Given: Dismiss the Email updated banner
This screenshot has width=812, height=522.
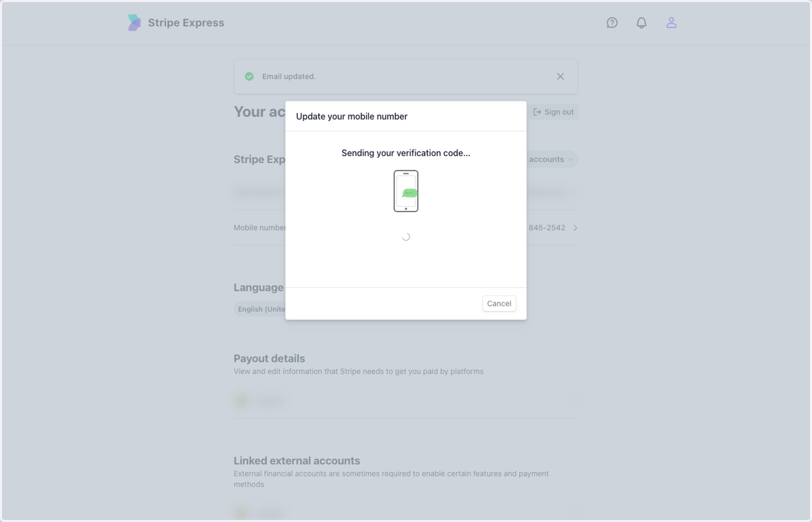Looking at the screenshot, I should [x=560, y=76].
